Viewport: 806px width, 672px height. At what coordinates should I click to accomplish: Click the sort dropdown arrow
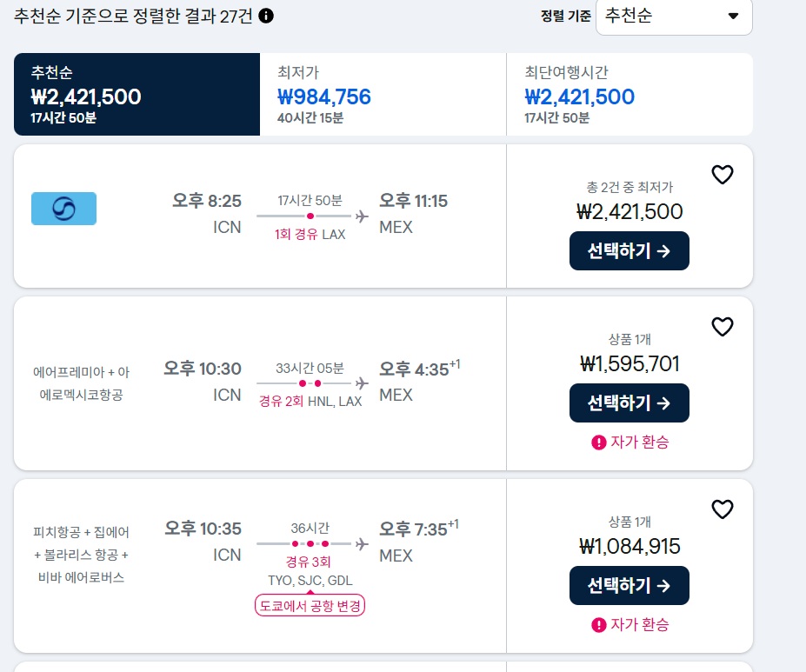734,16
